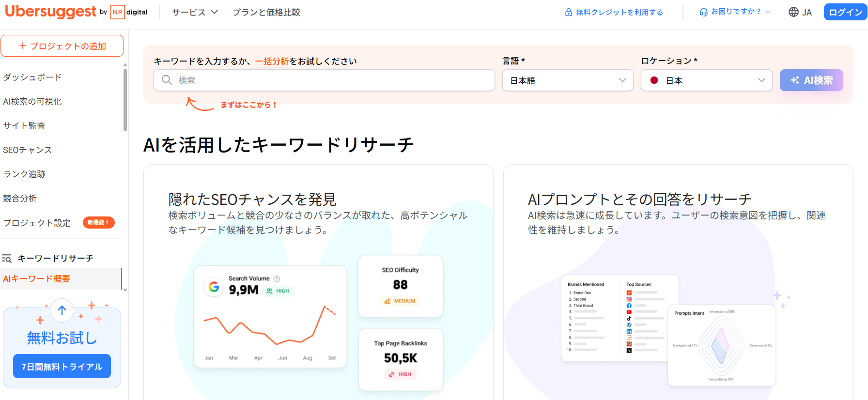The image size is (868, 400).
Task: Select AIキーワード概要 in sidebar
Action: click(61, 279)
